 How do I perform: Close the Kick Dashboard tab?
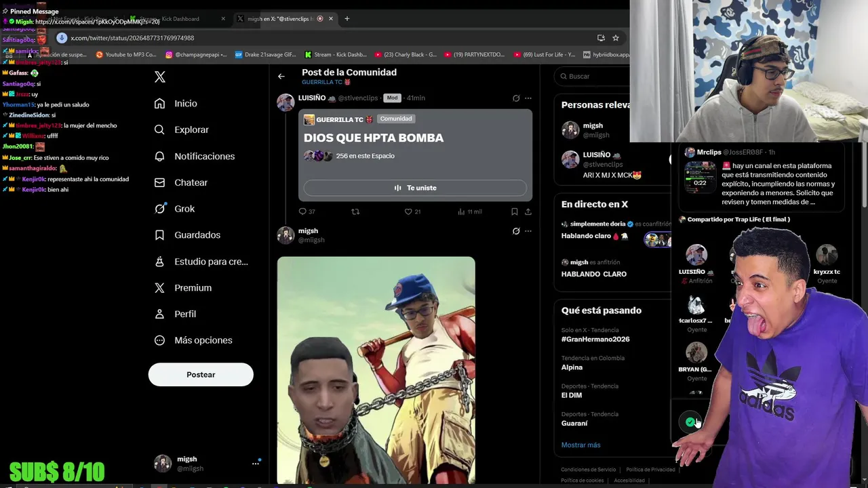223,19
